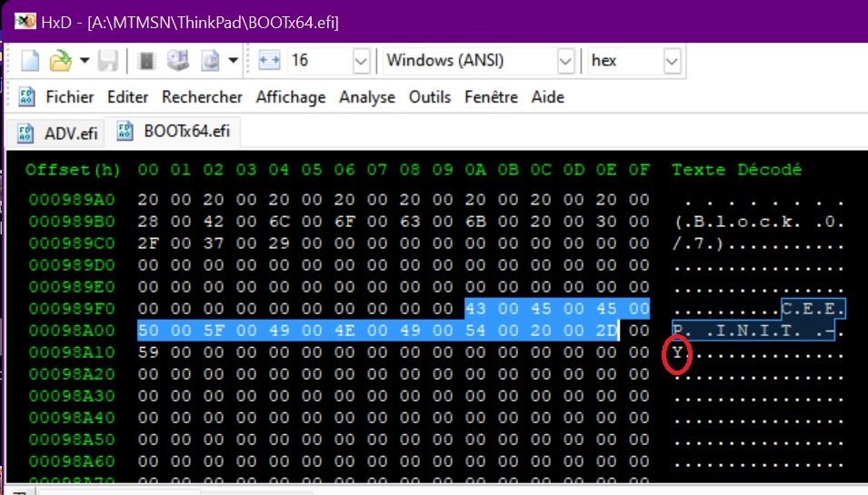Image resolution: width=868 pixels, height=495 pixels.
Task: Click hex byte 28 in row 000989B0
Action: 148,222
